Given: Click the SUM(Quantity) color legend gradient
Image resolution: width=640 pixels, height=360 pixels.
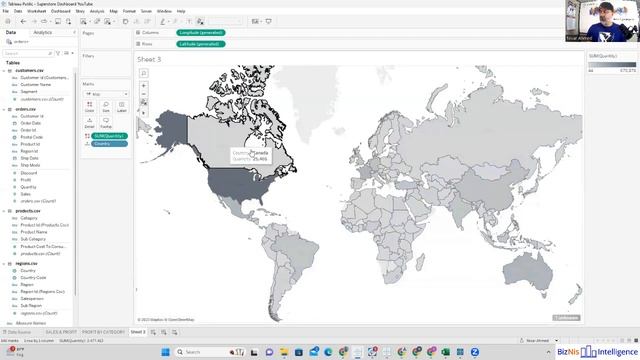Looking at the screenshot, I should pyautogui.click(x=612, y=64).
